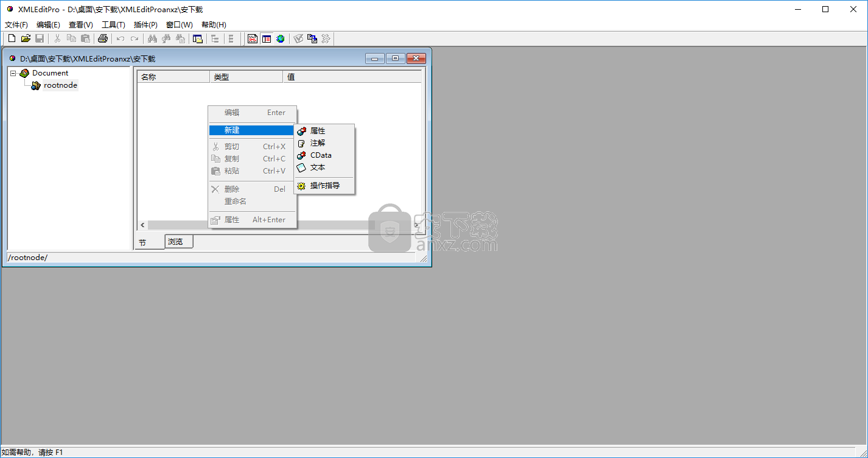
Task: Click the blue windows toolbar icon
Action: [x=312, y=38]
